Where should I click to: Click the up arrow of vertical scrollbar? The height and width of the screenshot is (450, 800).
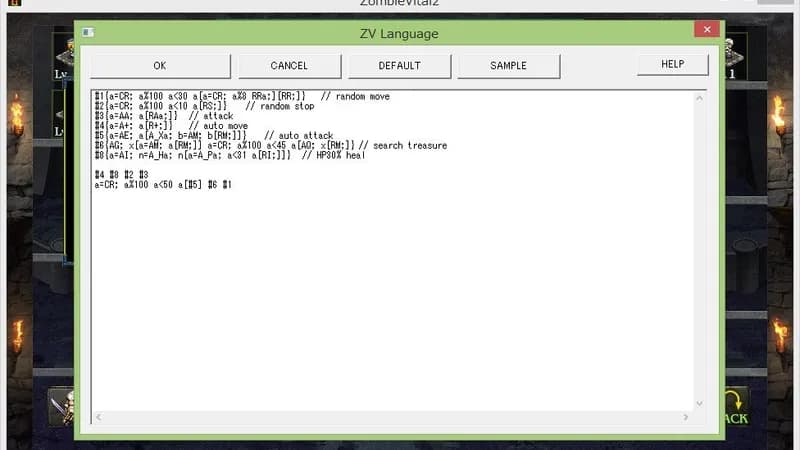[699, 98]
